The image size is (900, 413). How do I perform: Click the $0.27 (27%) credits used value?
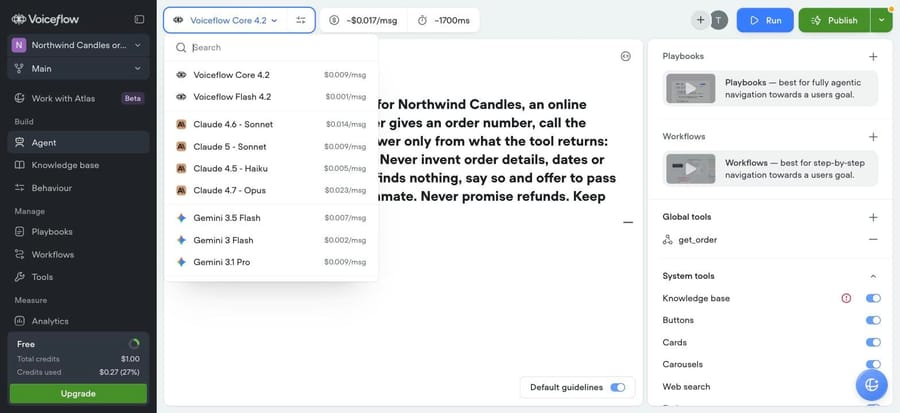(x=119, y=372)
